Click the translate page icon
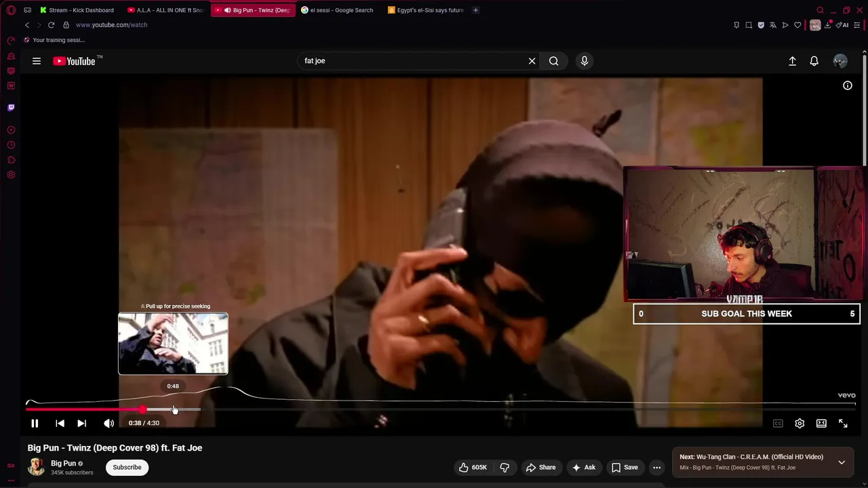868x488 pixels. click(x=773, y=25)
